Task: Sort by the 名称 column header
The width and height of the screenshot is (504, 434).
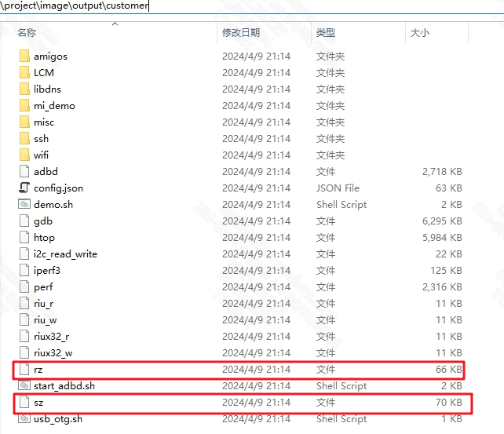Action: pyautogui.click(x=27, y=32)
